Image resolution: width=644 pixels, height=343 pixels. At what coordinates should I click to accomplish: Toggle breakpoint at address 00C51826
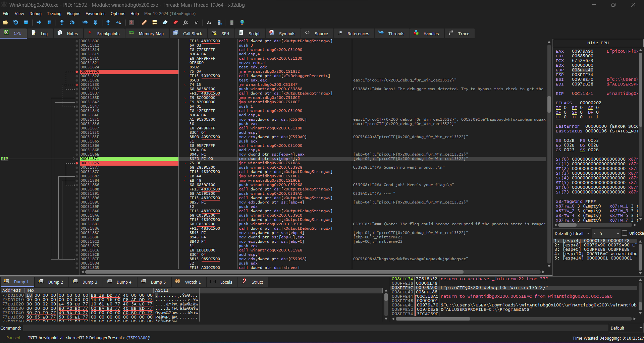(77, 72)
